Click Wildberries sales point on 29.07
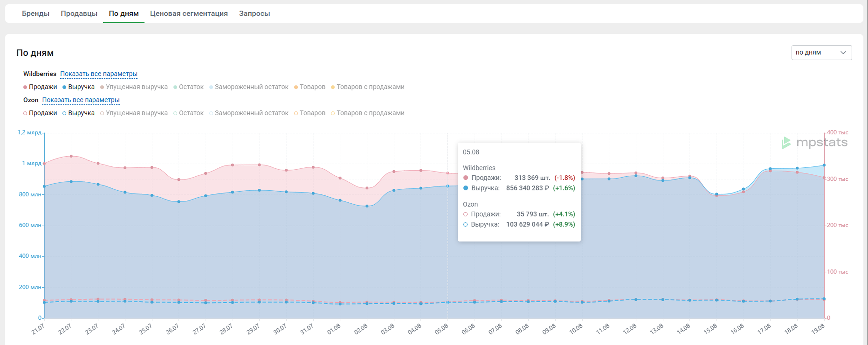 click(259, 165)
